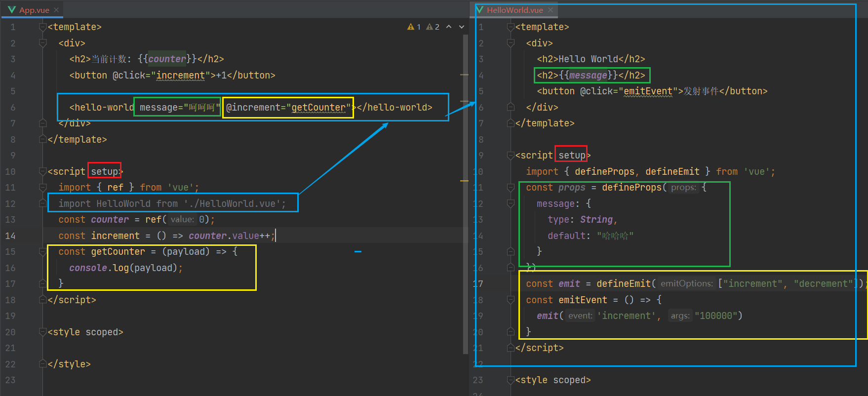Click the 'emitOptions:' parameter hint
The height and width of the screenshot is (396, 868).
(687, 284)
